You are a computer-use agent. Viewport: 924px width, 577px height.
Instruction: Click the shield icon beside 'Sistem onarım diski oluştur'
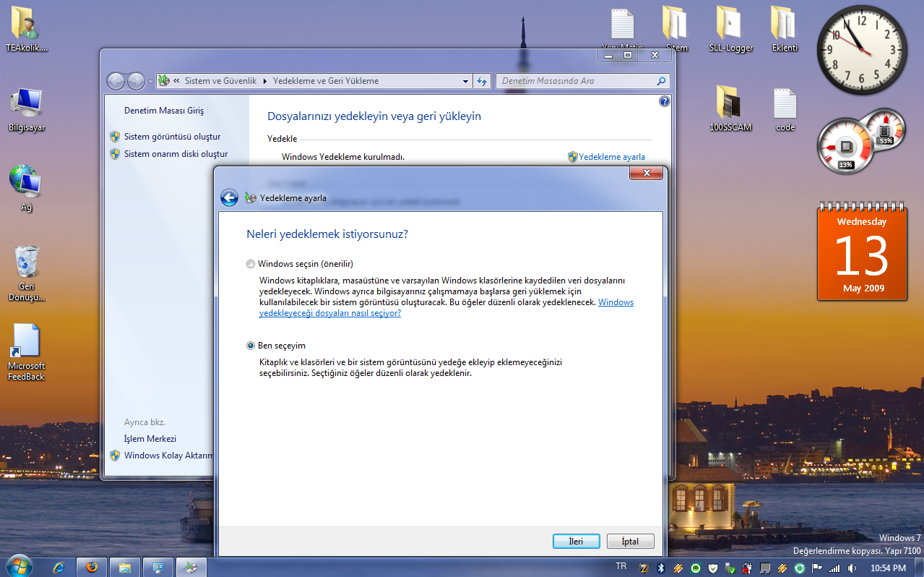[115, 154]
